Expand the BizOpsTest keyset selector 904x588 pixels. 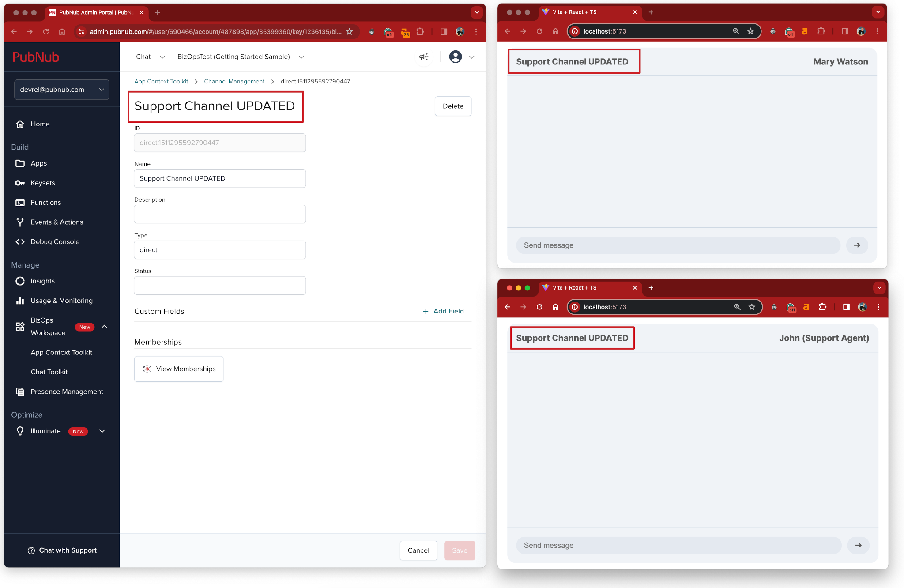(301, 57)
